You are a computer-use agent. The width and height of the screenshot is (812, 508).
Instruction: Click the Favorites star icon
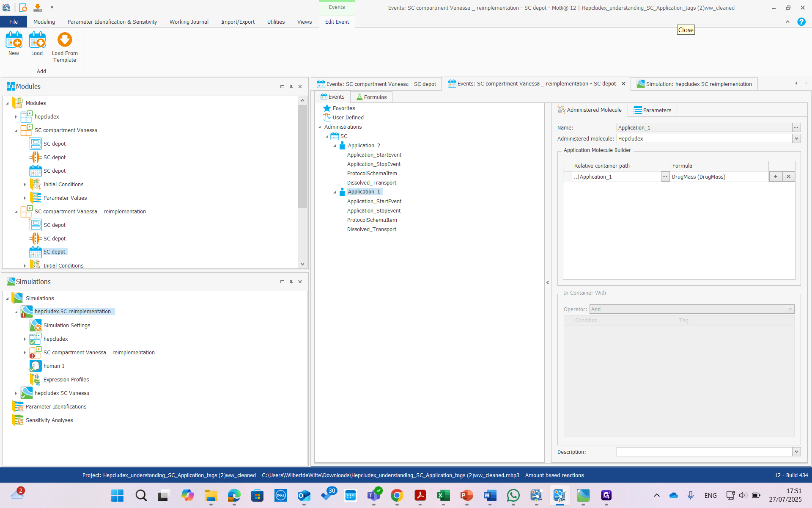[x=327, y=108]
